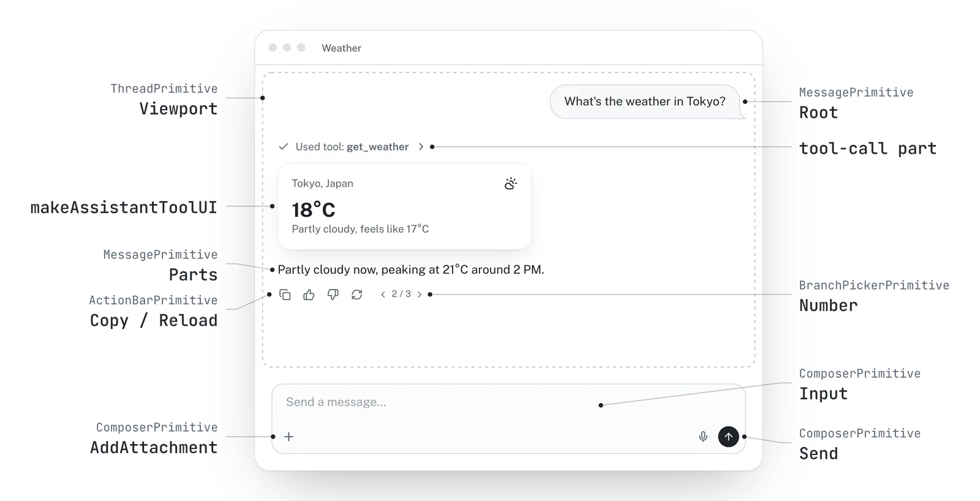Click the 'Partly cloudy now, peaking at 21°C' reply
Image resolution: width=980 pixels, height=501 pixels.
coord(411,269)
